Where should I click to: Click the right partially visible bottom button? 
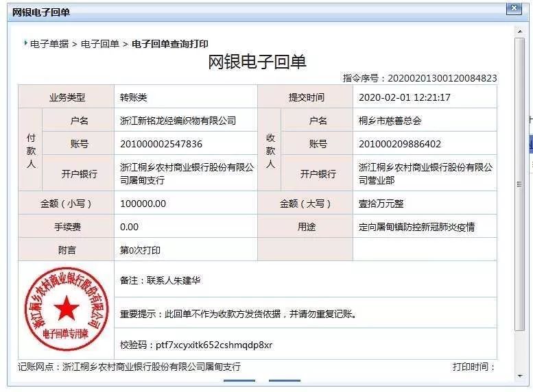click(285, 381)
